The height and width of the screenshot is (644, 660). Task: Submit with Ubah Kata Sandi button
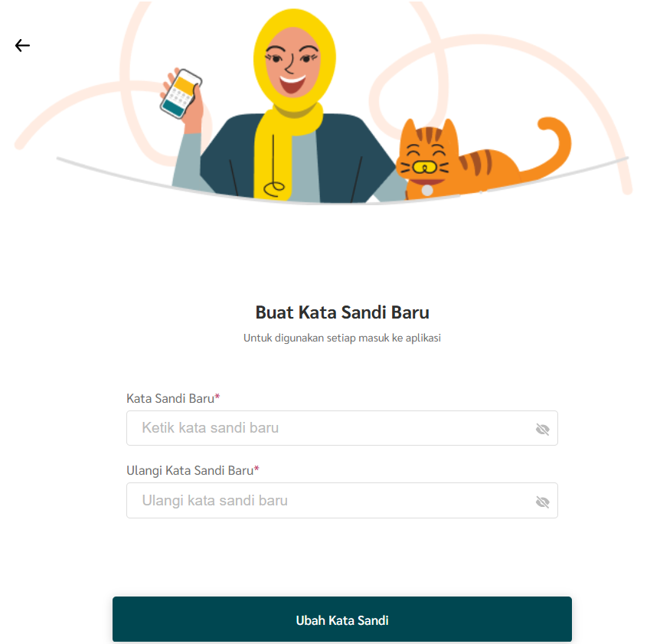(341, 619)
